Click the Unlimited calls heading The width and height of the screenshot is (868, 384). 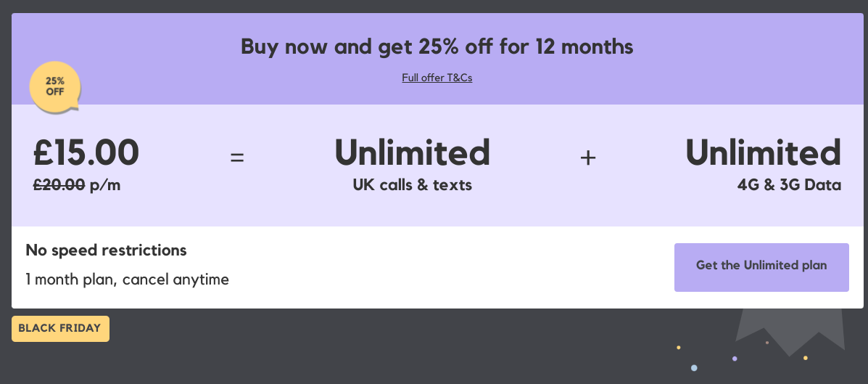tap(413, 152)
